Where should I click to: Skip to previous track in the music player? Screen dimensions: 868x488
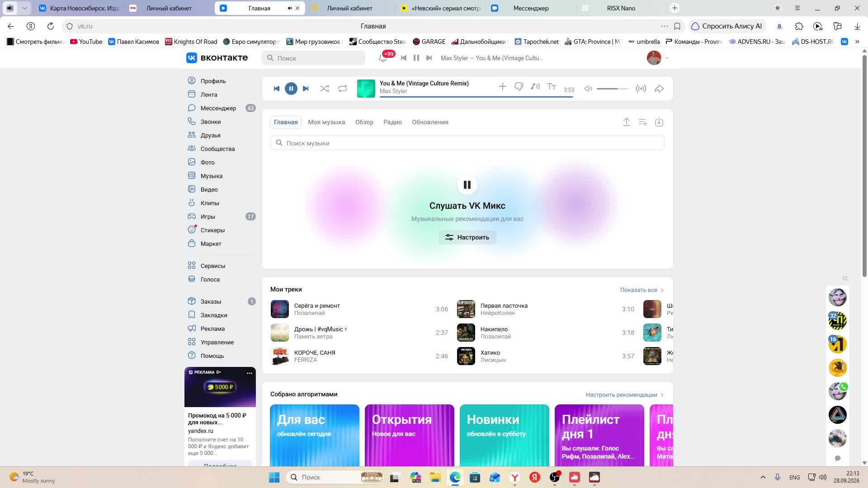(277, 89)
